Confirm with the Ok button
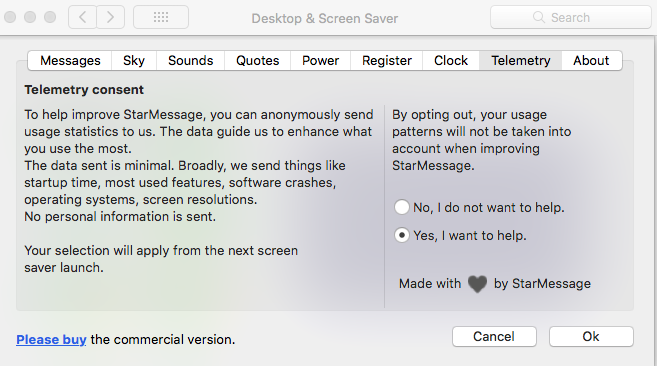The width and height of the screenshot is (657, 366). (x=591, y=337)
